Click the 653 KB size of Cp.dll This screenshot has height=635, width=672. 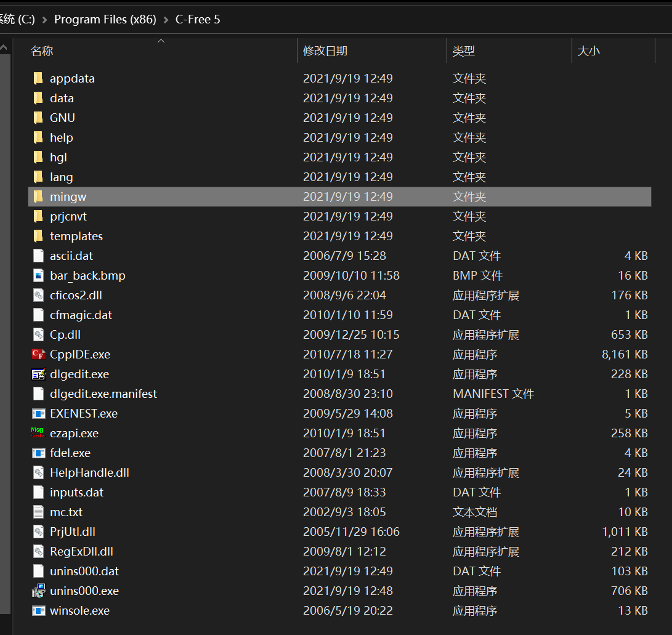pyautogui.click(x=629, y=334)
